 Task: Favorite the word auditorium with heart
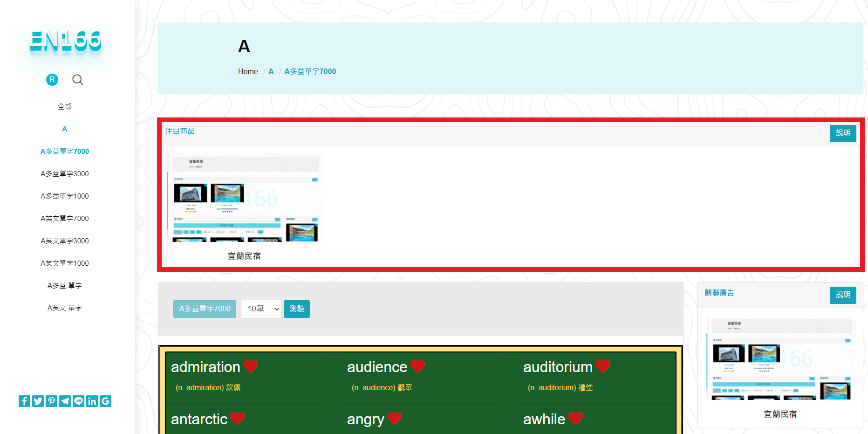[x=603, y=366]
